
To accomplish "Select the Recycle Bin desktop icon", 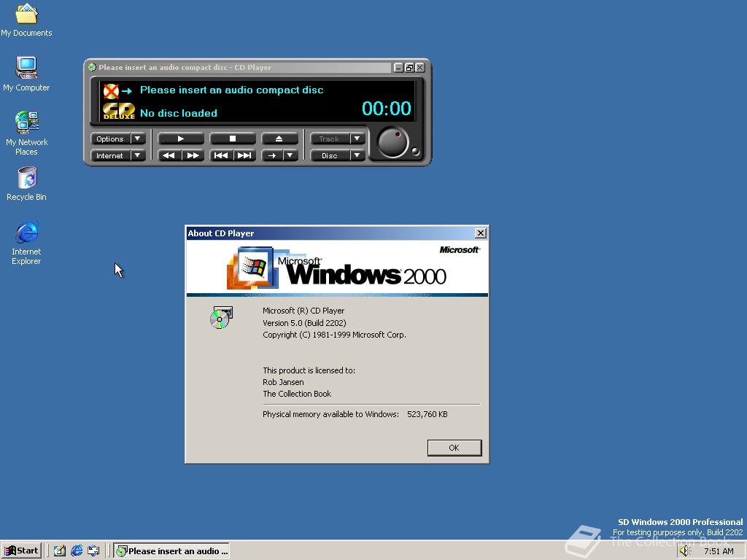I will (x=27, y=184).
